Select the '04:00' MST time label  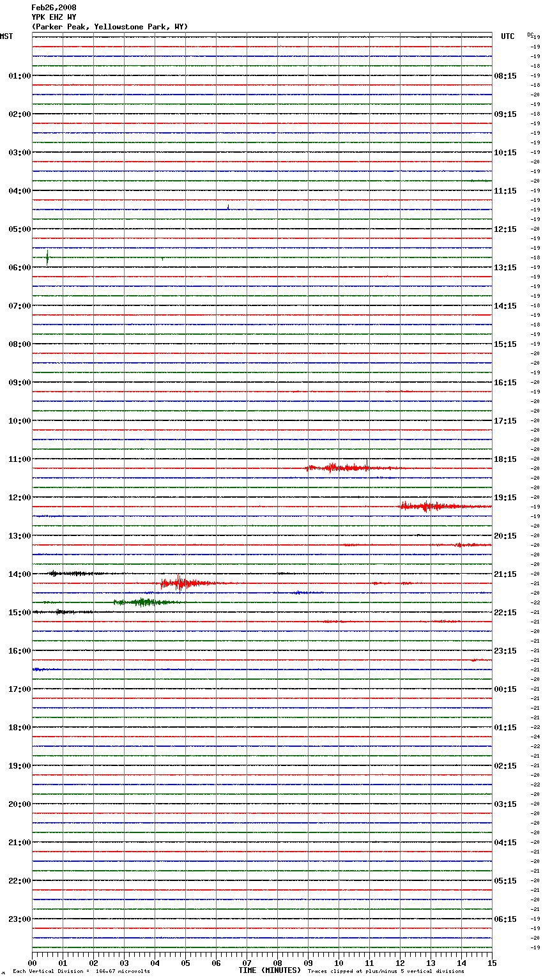tap(19, 191)
